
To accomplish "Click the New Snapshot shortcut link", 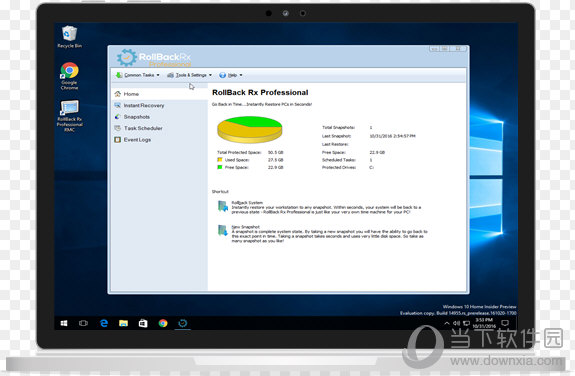I will (x=246, y=227).
